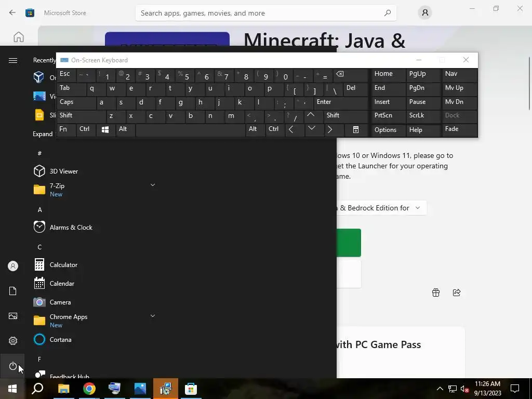
Task: Click Options key on On-Screen Keyboard
Action: (x=389, y=129)
